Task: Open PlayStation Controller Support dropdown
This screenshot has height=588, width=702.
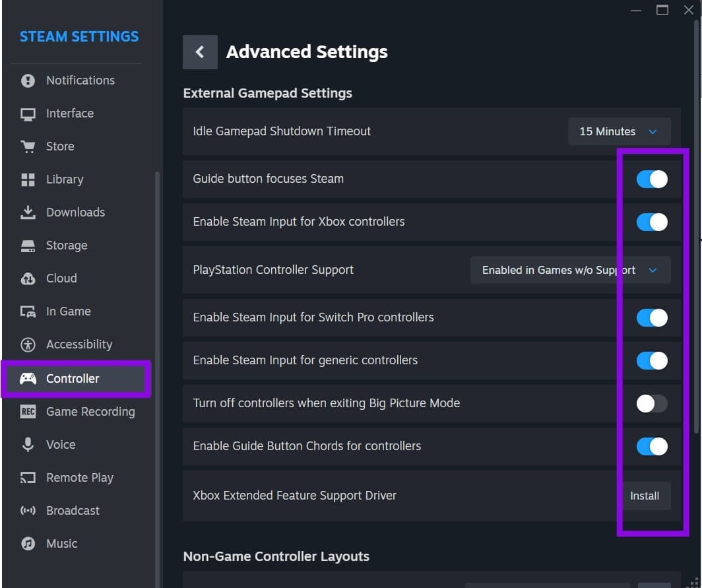Action: tap(570, 270)
